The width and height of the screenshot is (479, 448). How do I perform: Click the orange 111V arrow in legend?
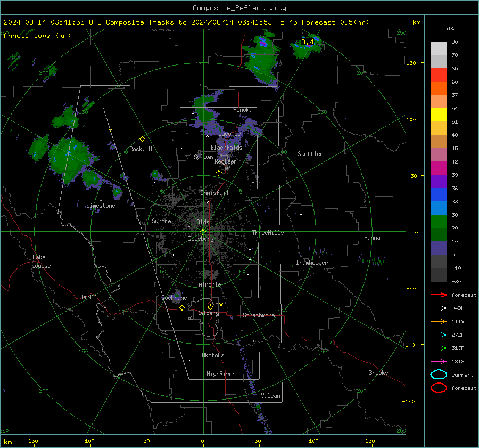click(439, 321)
